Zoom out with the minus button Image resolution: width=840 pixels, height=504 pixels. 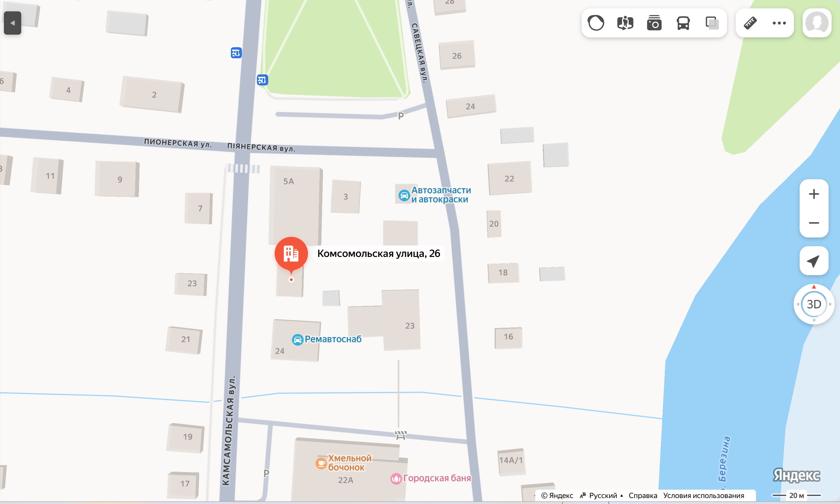814,223
